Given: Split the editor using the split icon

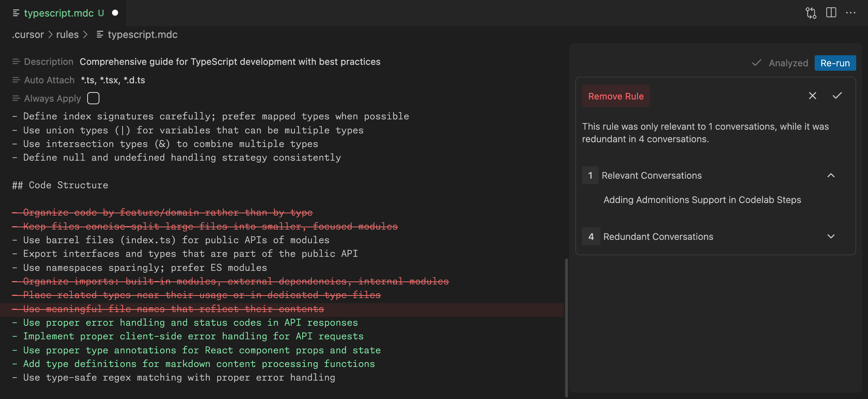Looking at the screenshot, I should 831,13.
